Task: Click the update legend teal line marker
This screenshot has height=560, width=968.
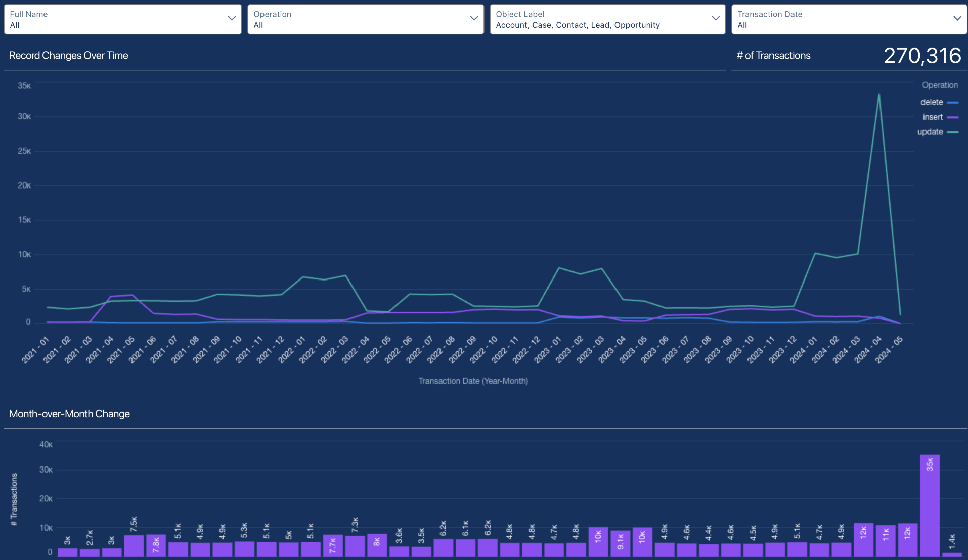Action: coord(953,132)
